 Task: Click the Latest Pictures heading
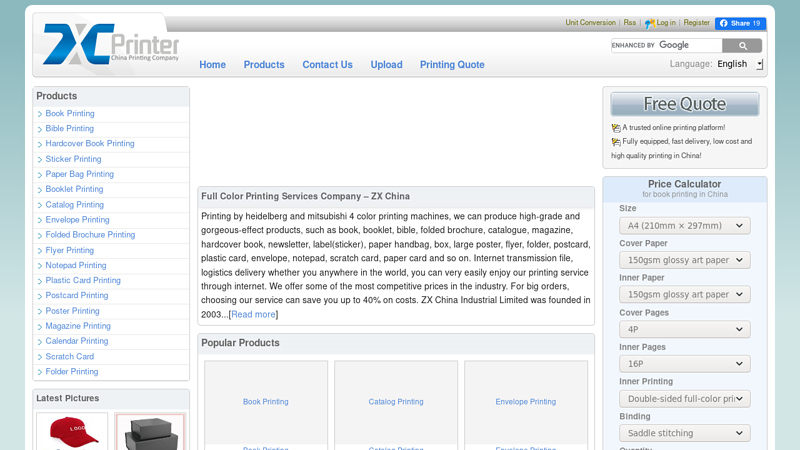[67, 398]
